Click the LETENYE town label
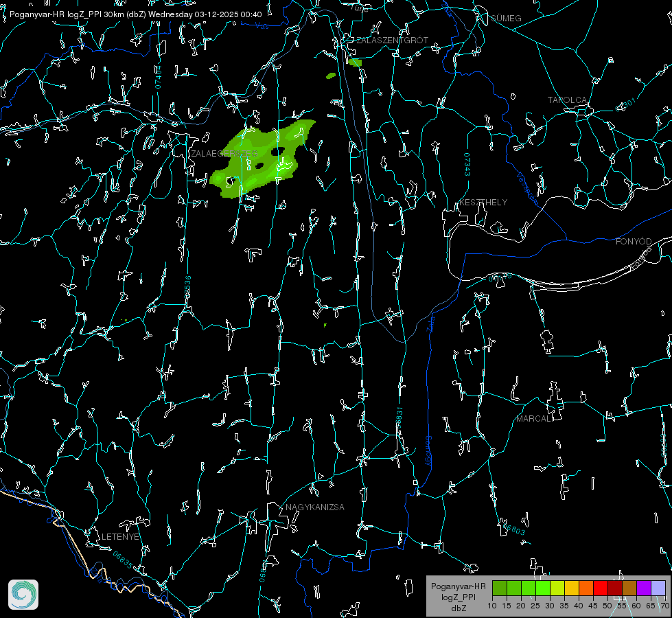Screen dimensions: 672x618 (120, 536)
